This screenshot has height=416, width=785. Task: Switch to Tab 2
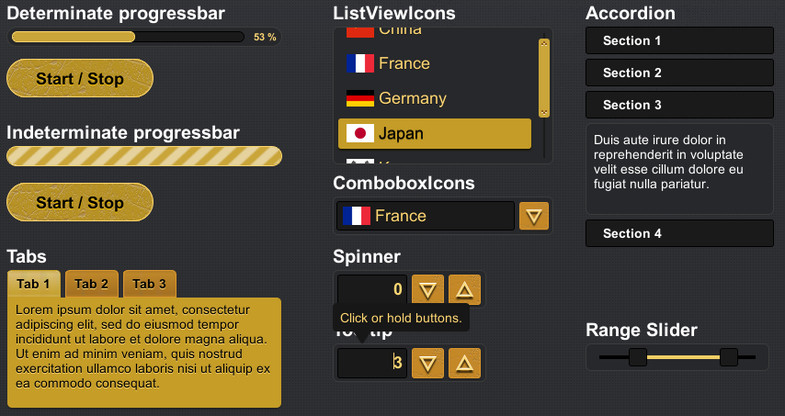click(x=92, y=284)
